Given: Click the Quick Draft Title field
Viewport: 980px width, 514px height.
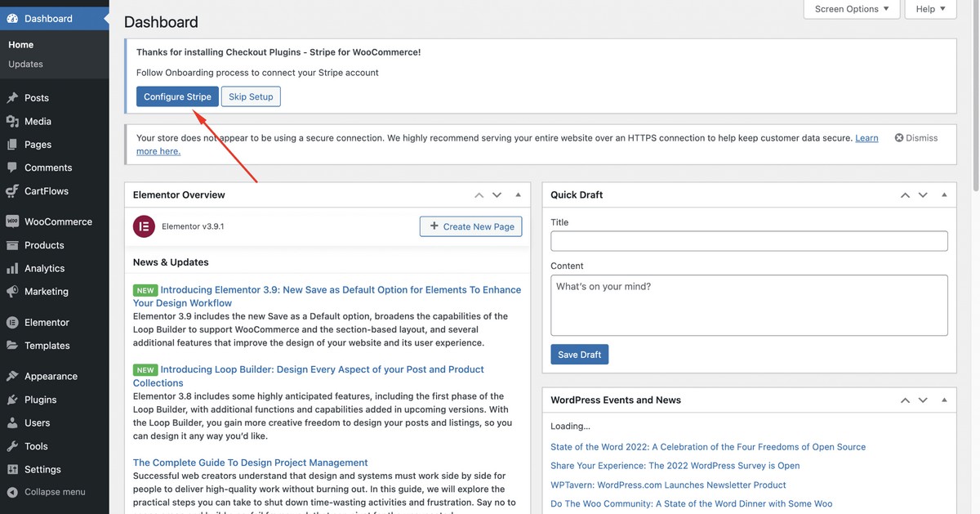Looking at the screenshot, I should [x=750, y=241].
